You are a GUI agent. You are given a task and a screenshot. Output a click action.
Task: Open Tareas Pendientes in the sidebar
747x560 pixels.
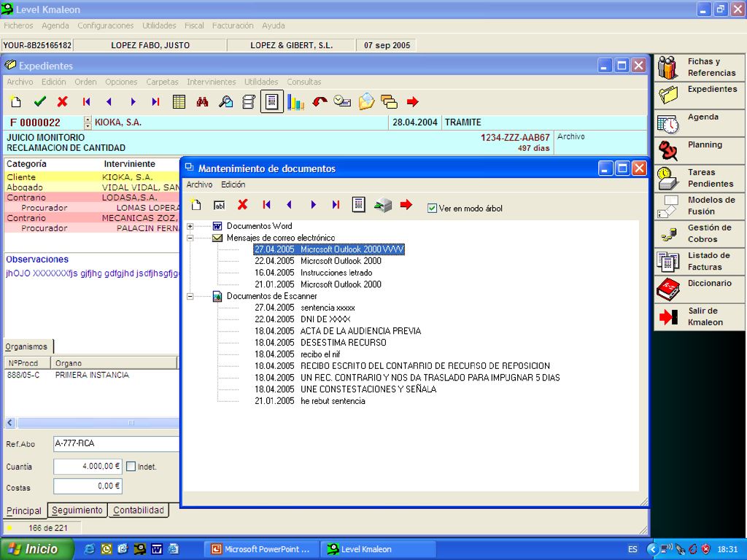pyautogui.click(x=699, y=179)
